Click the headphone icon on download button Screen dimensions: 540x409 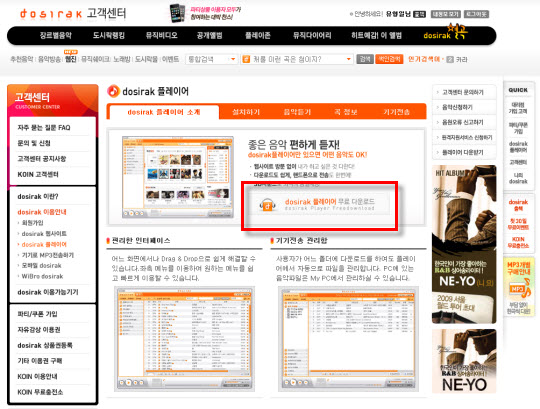pos(268,205)
